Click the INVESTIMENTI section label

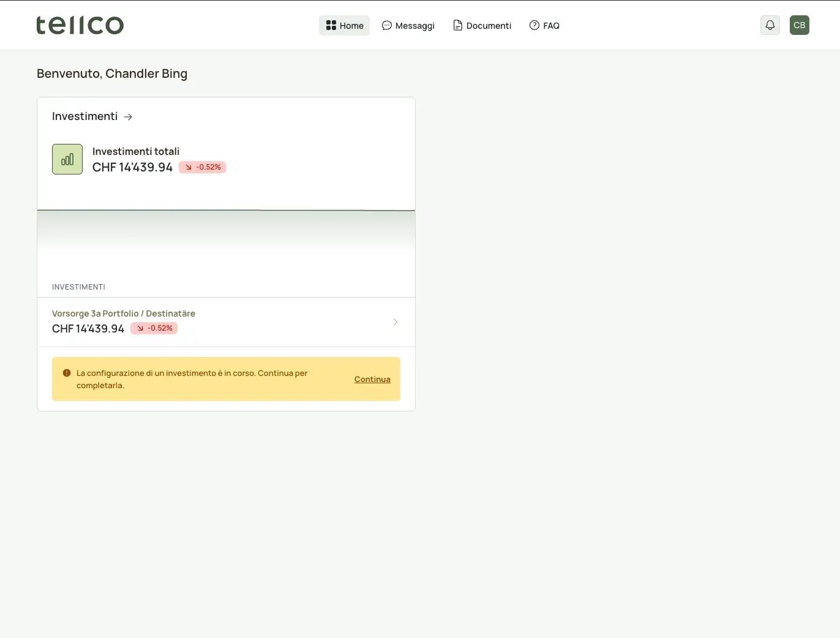pos(78,287)
